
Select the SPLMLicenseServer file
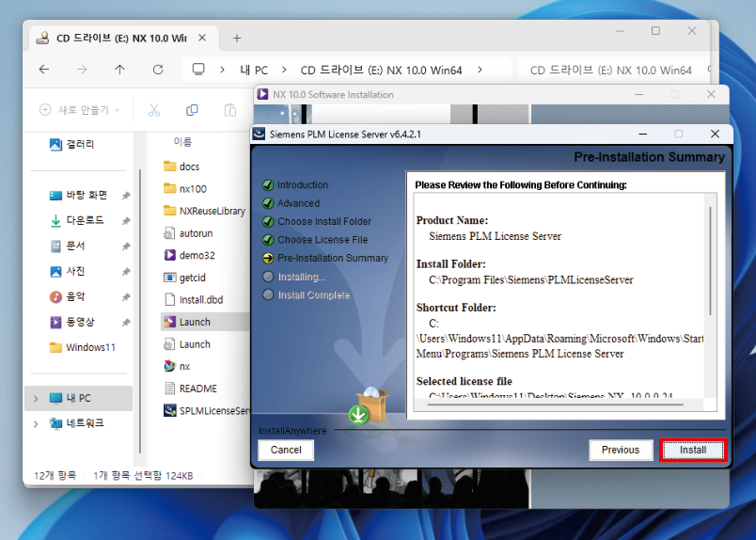pos(206,411)
